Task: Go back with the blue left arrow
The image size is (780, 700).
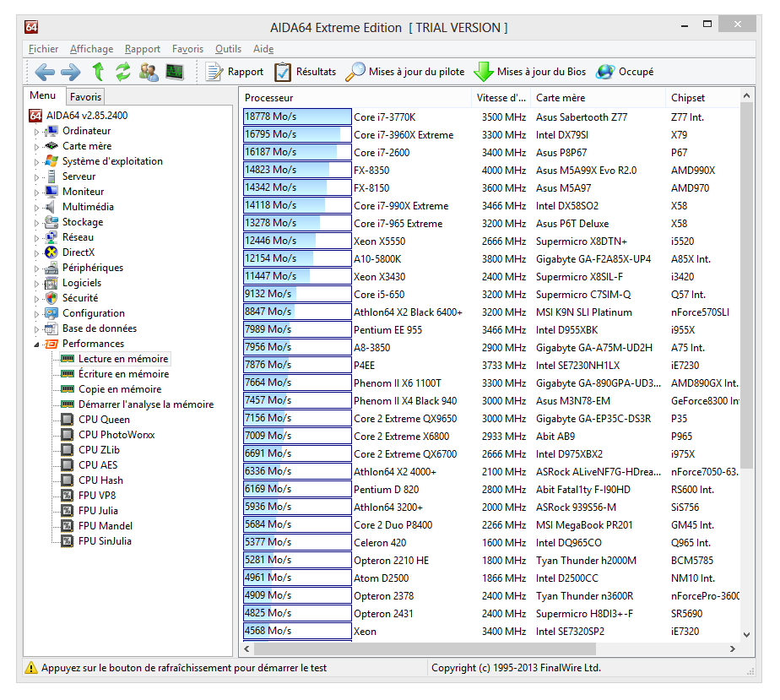Action: [44, 72]
